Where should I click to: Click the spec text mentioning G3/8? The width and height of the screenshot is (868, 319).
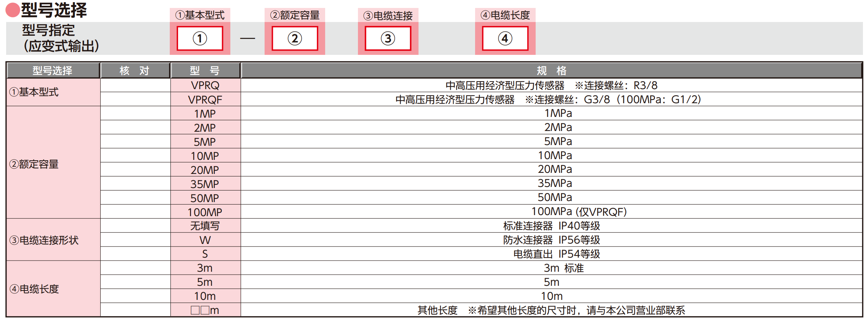(x=548, y=99)
